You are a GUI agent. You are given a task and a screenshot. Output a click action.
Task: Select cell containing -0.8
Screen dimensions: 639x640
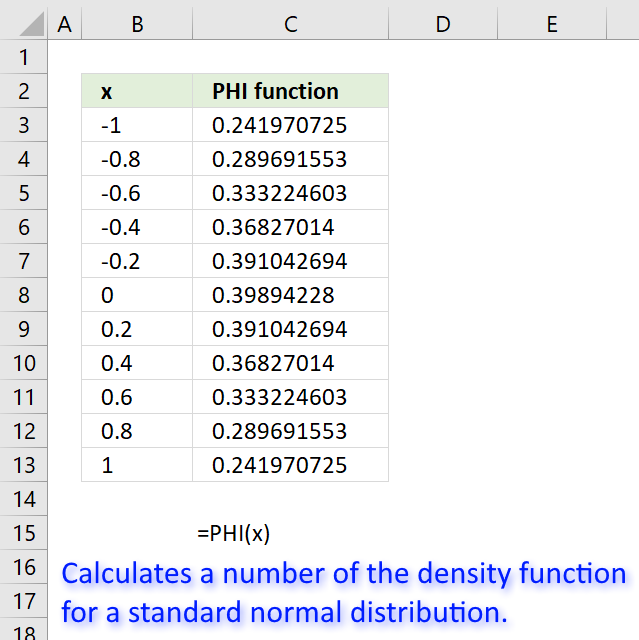point(137,159)
